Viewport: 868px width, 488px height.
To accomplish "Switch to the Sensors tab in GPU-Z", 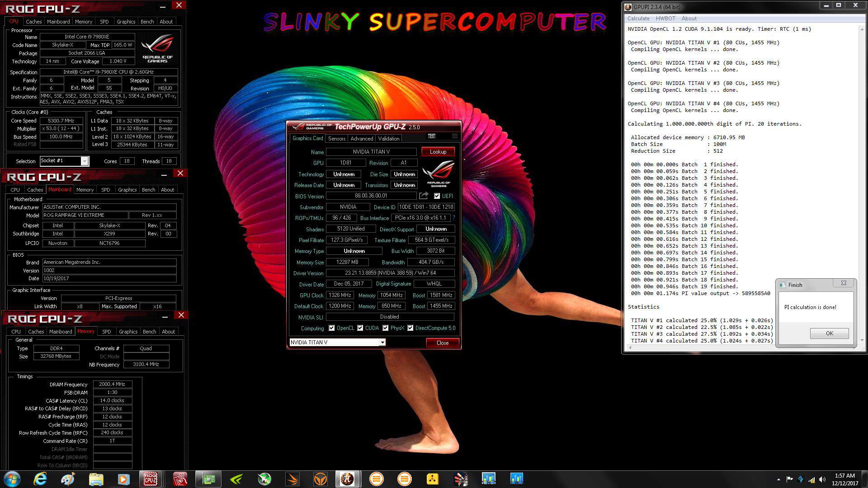I will pos(337,139).
